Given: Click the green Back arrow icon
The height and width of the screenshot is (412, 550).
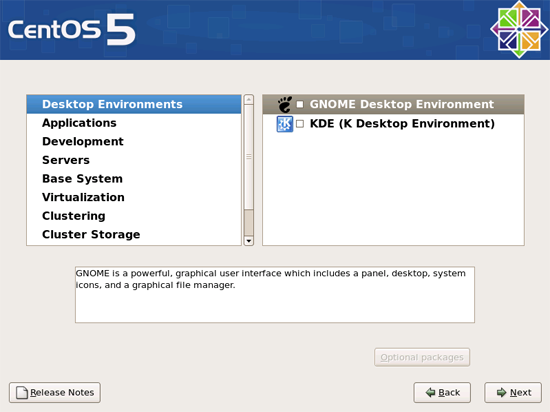Looking at the screenshot, I should click(430, 392).
